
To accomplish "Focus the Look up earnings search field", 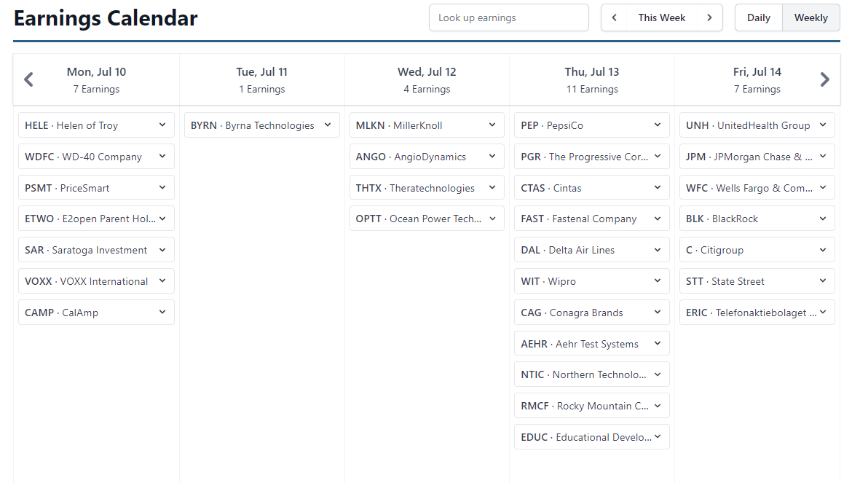I will point(509,17).
